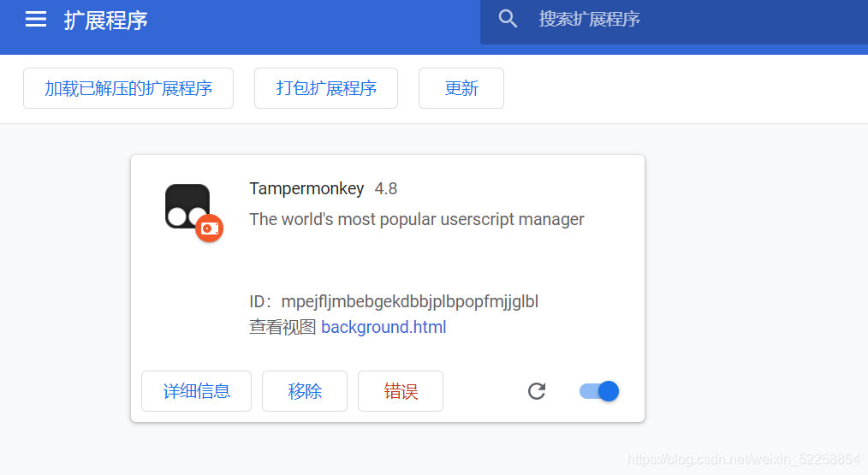Click the version number 4.8

click(x=386, y=189)
